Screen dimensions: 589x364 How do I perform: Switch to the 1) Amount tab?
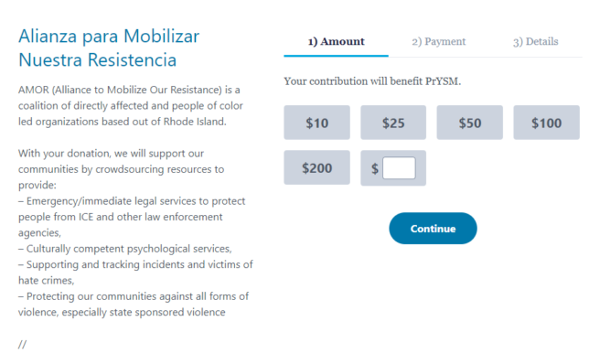pos(337,41)
